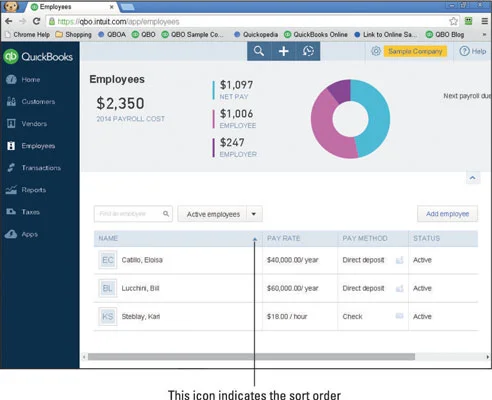Open Reports in the sidebar

[x=34, y=190]
